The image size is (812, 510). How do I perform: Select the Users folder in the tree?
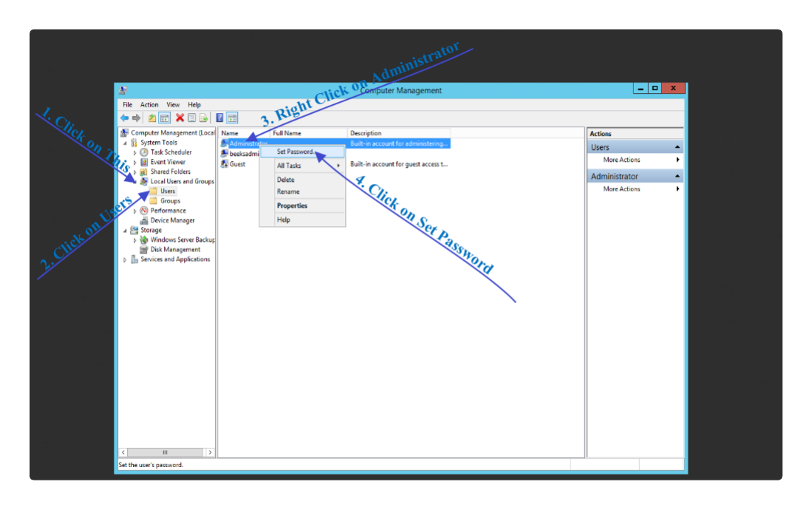pyautogui.click(x=163, y=191)
